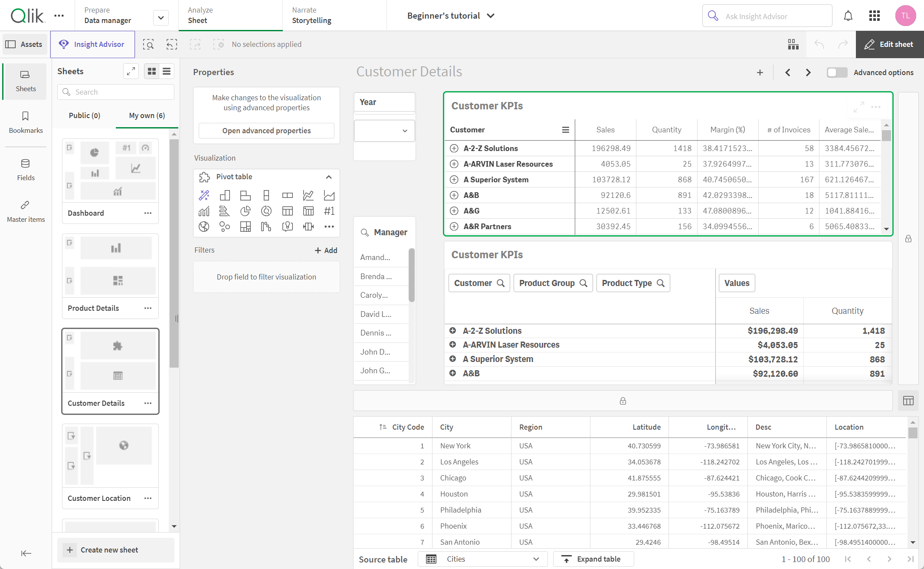Click the Open advanced properties button
The width and height of the screenshot is (924, 569).
[x=266, y=130]
